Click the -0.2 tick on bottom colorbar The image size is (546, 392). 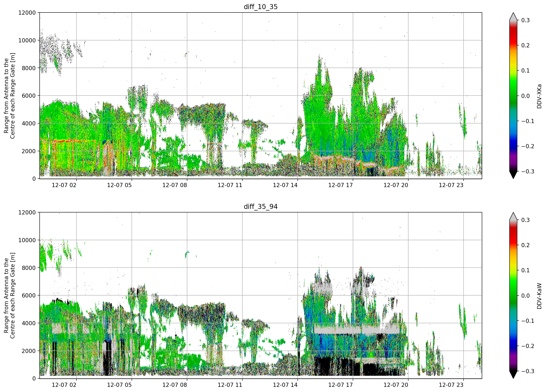coord(527,346)
